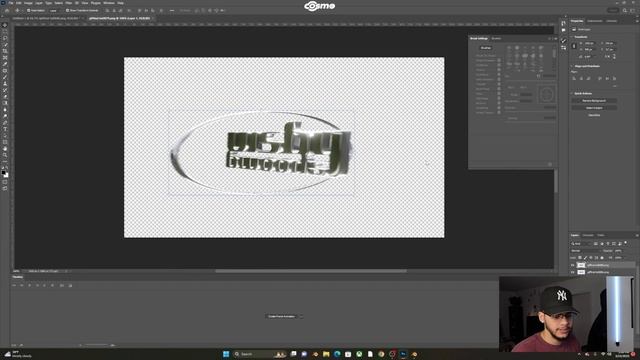Open the Create Frame Animation dropdown arrow

[x=301, y=316]
